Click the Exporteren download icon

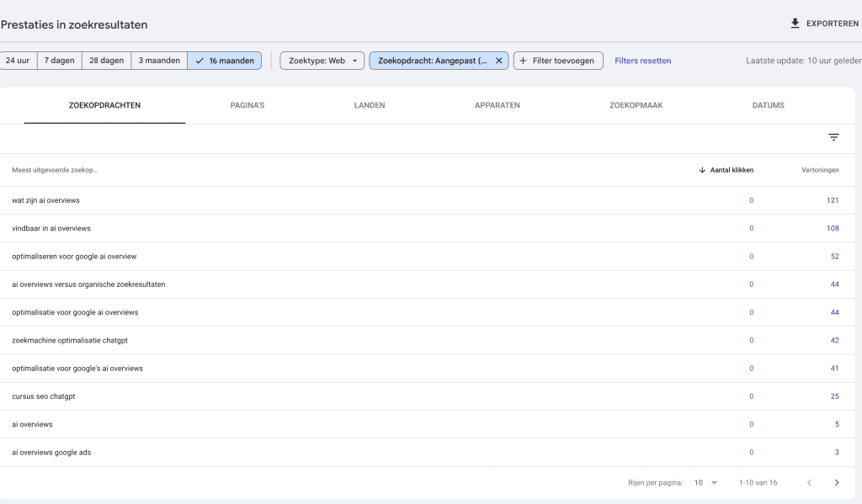click(x=795, y=24)
